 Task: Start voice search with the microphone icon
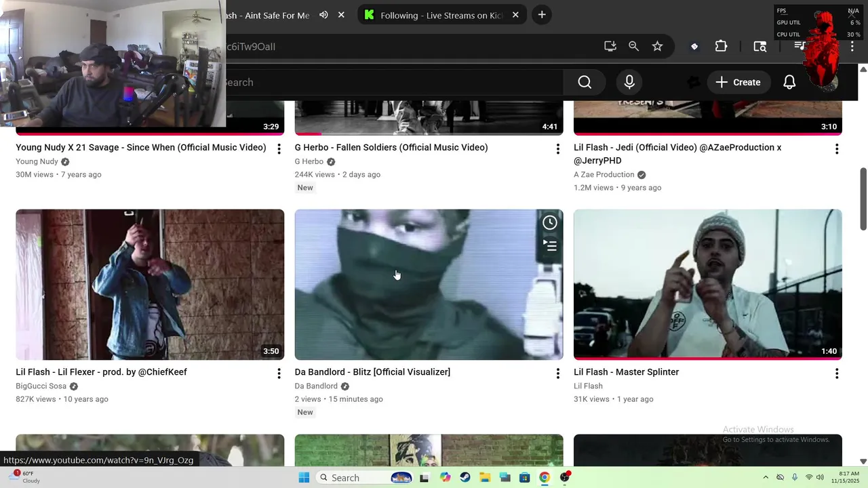629,82
